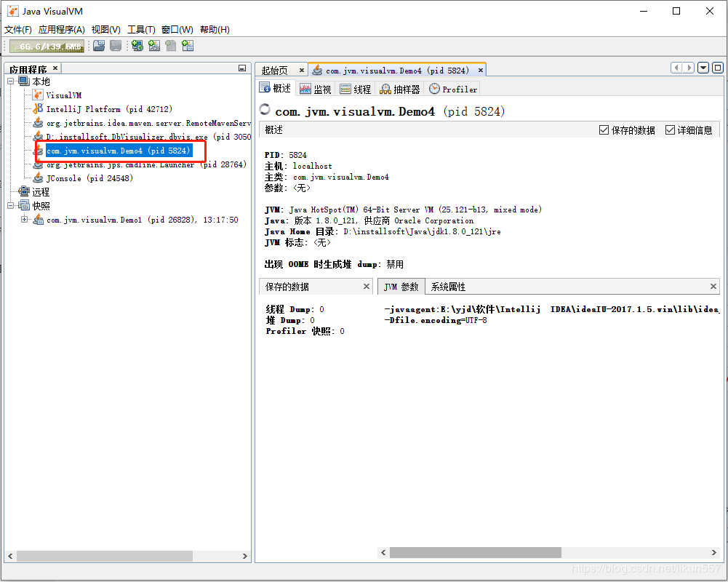Open the 工具(T) menu
Screen dimensions: 728x582
coord(141,30)
